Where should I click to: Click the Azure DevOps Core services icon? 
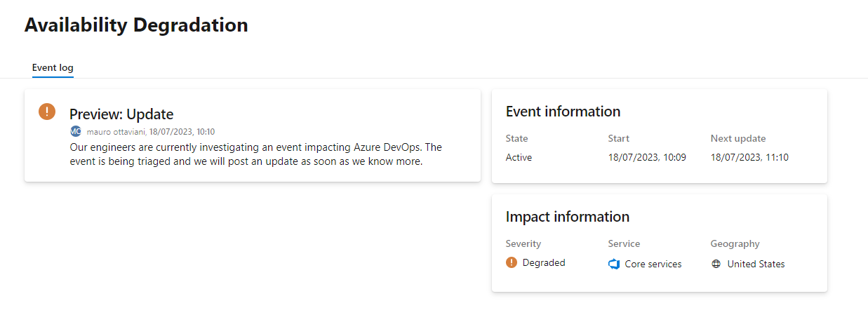click(614, 264)
